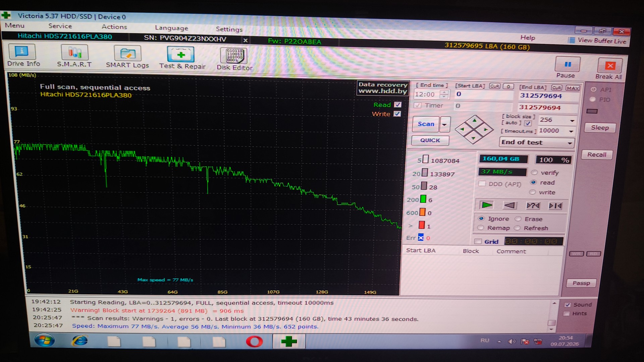The height and width of the screenshot is (362, 644).
Task: Open the timeout 10000 dropdown
Action: [571, 131]
